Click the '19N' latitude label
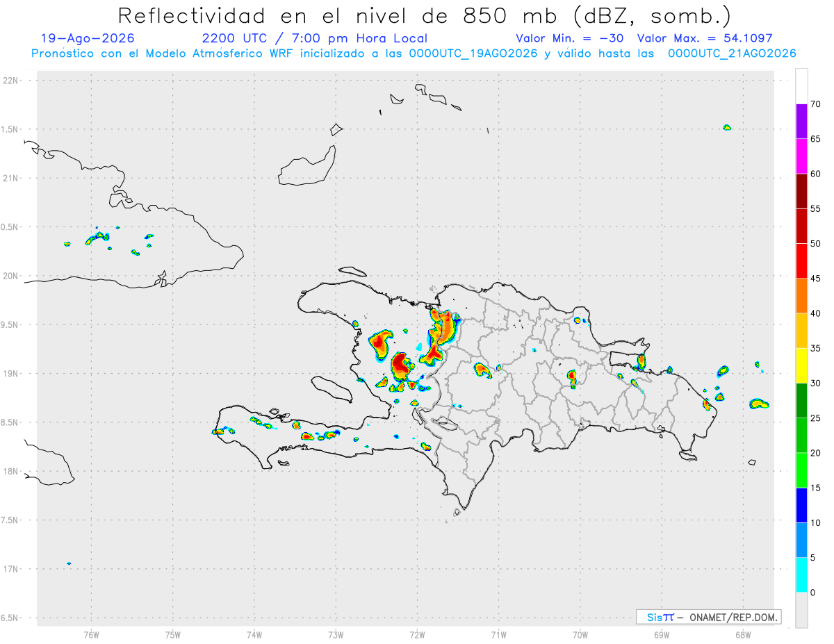Image resolution: width=834 pixels, height=644 pixels. pyautogui.click(x=12, y=374)
